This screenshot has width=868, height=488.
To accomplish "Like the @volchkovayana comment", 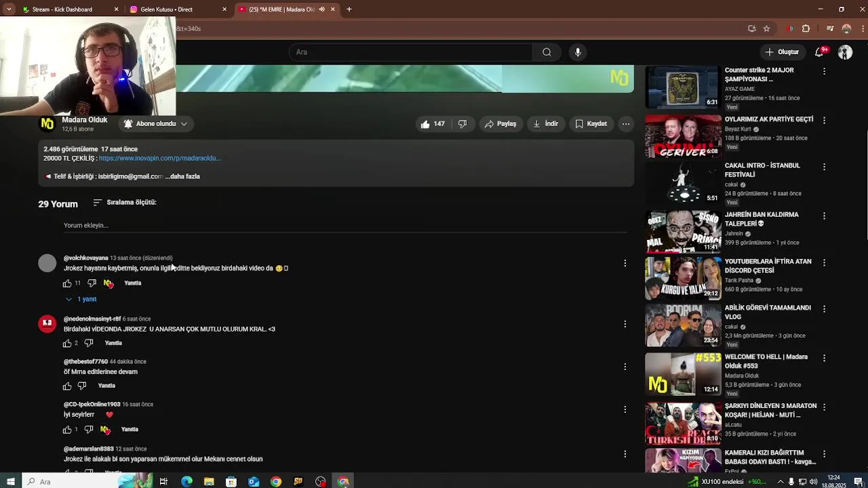I will click(67, 283).
